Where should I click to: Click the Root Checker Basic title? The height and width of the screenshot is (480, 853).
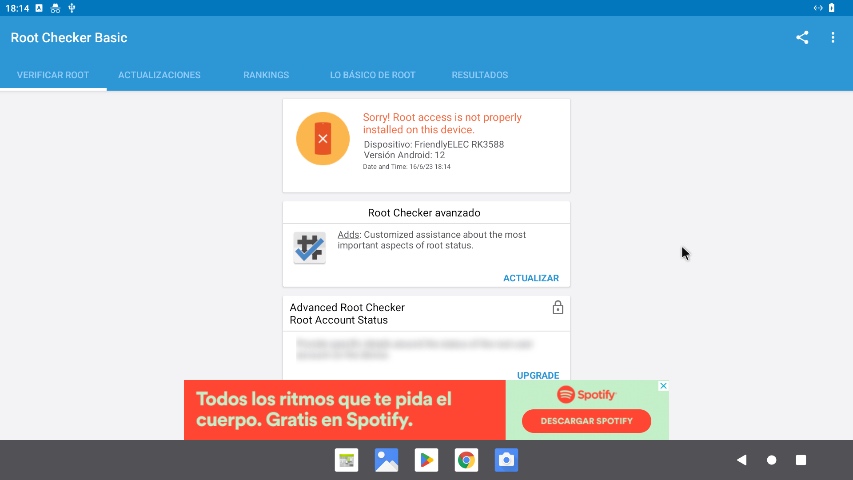point(69,38)
